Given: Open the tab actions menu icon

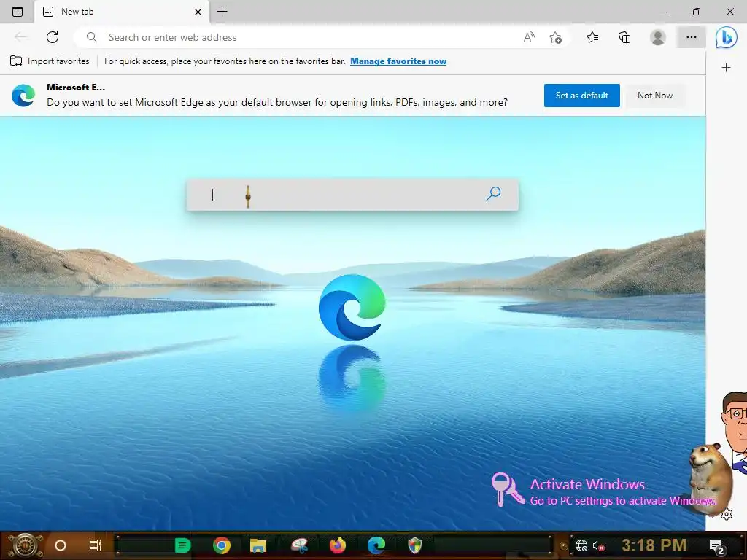Looking at the screenshot, I should (x=18, y=12).
